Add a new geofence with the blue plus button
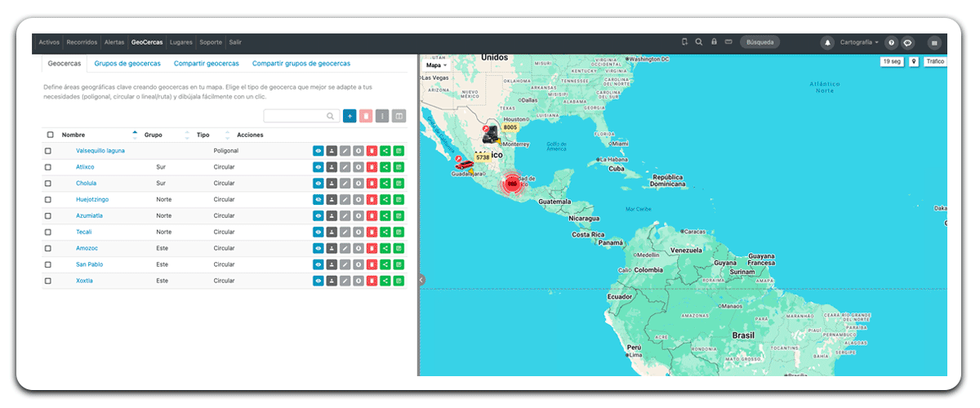Screen dimensions: 980x408 click(x=350, y=117)
